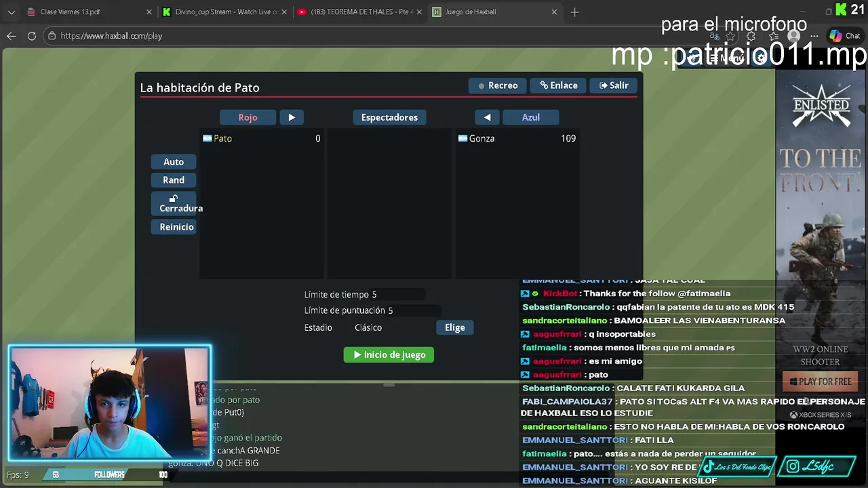Screen dimensions: 868x488
Task: Click Argentina flag next to Gonza
Action: tap(462, 138)
